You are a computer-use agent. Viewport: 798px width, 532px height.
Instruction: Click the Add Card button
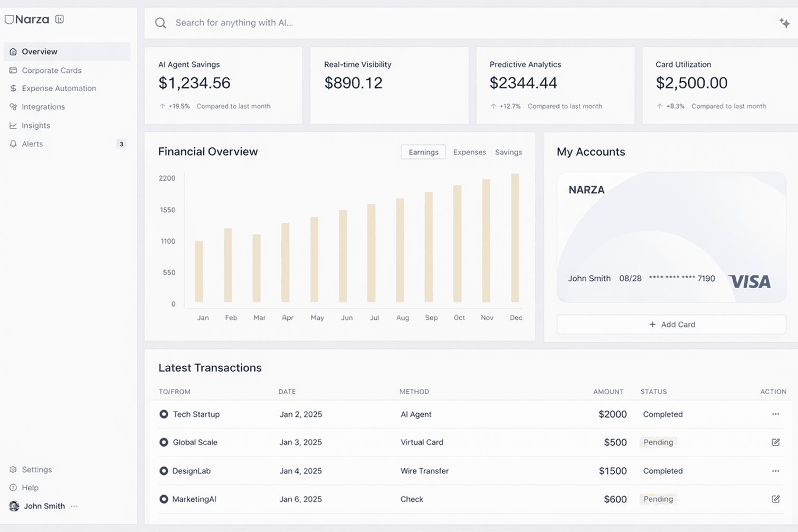point(671,324)
